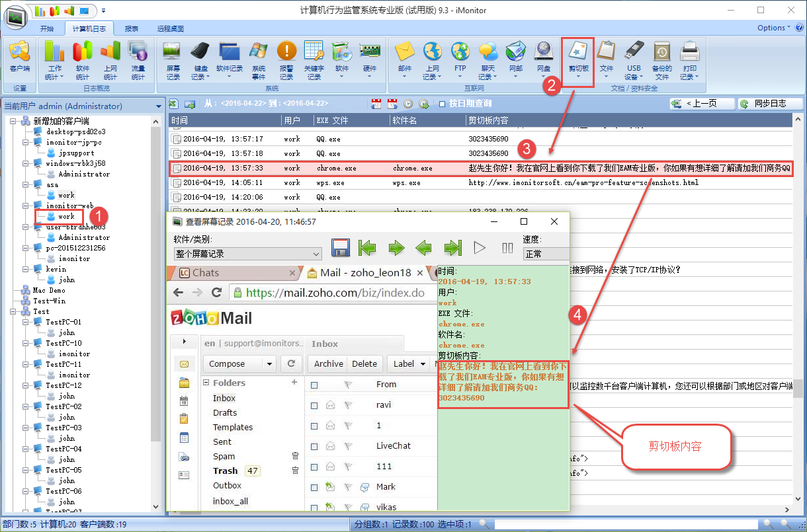807x532 pixels.
Task: Open the Label menu in Zoho Mail
Action: [x=409, y=364]
